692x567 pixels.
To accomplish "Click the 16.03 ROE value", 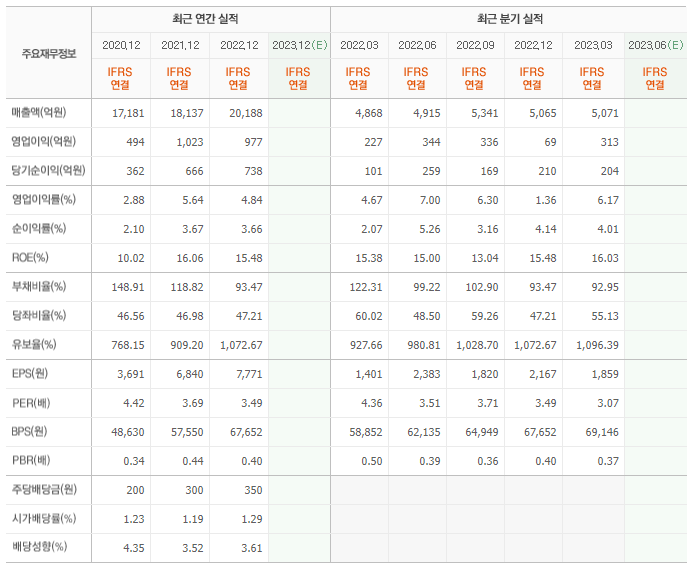I will coord(606,258).
